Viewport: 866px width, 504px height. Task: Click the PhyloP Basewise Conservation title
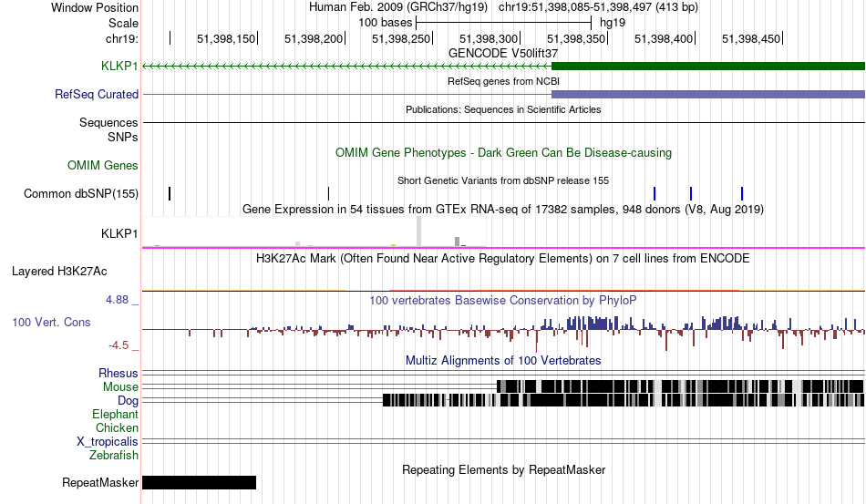(x=503, y=300)
